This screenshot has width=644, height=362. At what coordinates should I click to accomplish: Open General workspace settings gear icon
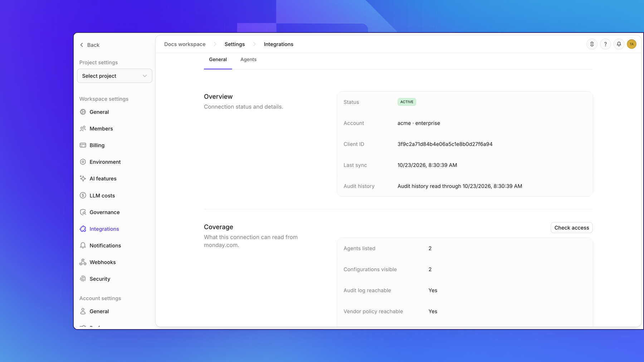83,112
